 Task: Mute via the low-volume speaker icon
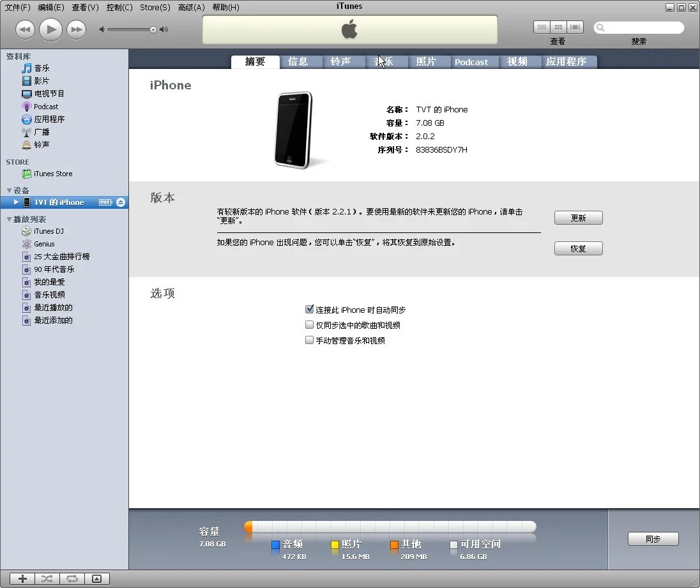(102, 29)
